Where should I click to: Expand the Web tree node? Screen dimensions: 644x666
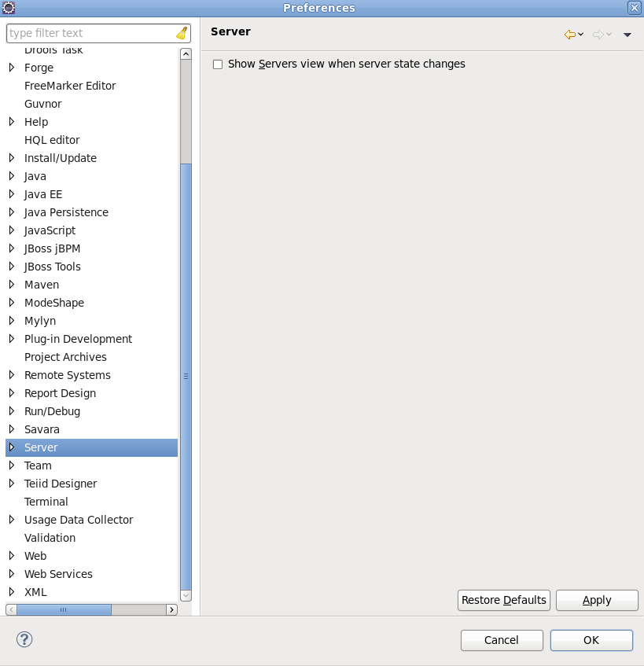pos(12,556)
